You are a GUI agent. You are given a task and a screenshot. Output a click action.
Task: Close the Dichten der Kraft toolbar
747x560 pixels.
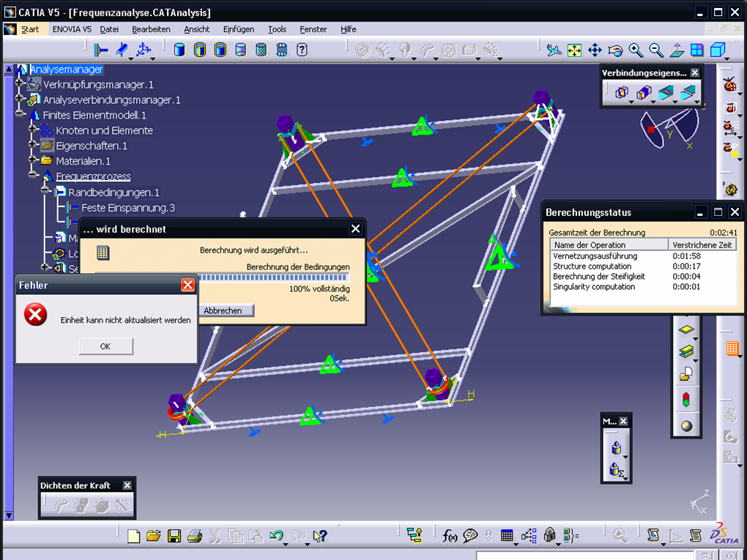coord(127,485)
